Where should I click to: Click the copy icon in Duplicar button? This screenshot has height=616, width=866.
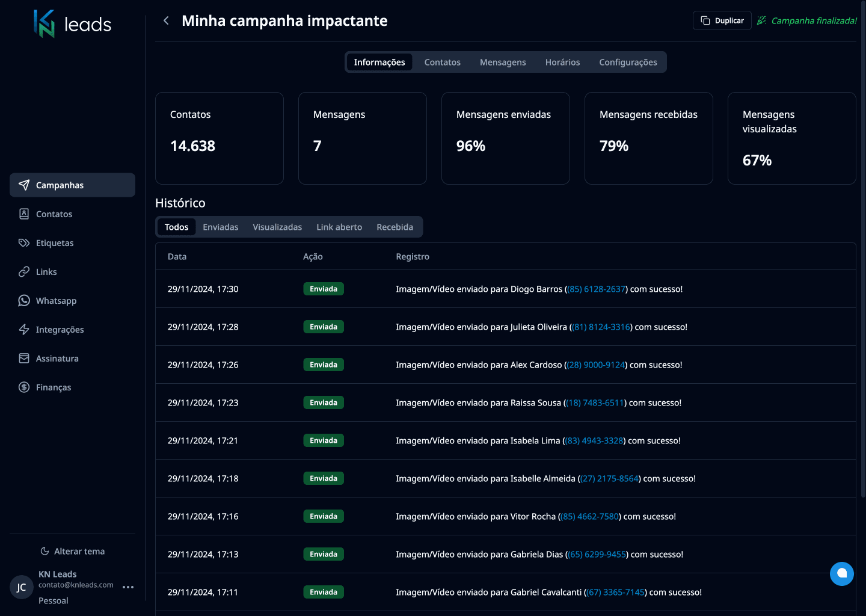705,20
